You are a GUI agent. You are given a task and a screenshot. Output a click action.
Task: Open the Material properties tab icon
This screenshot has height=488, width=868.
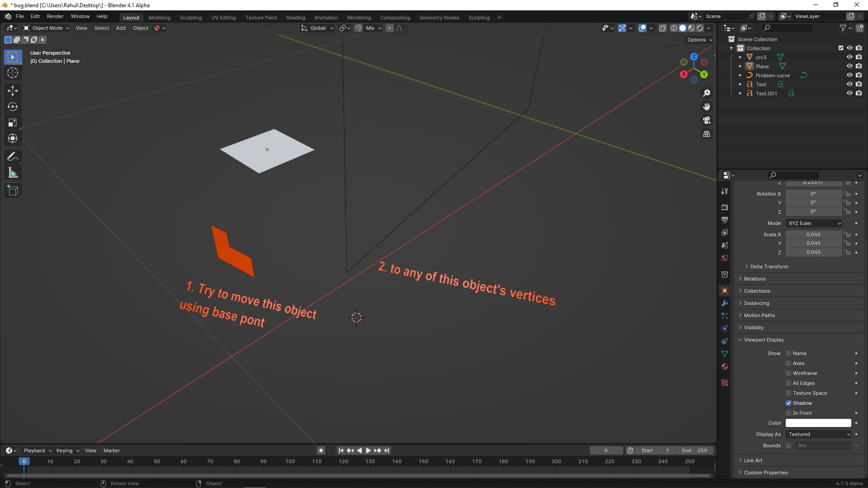(725, 366)
